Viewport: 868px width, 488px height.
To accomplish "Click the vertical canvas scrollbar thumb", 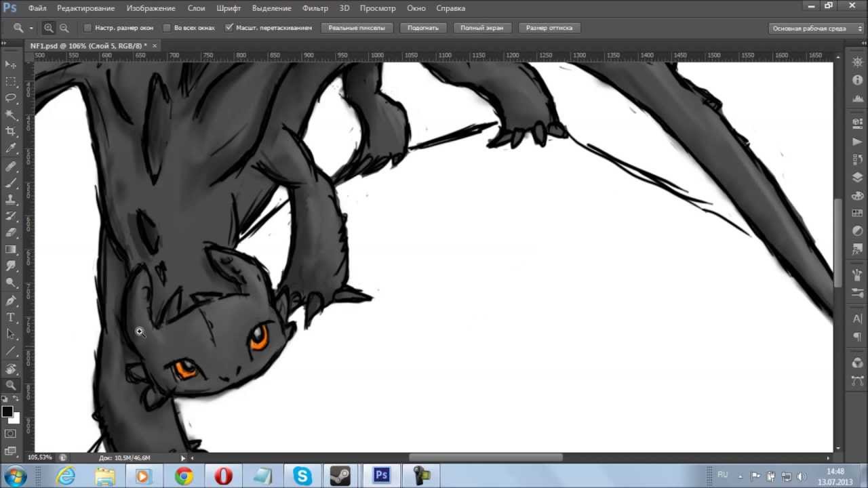I will tap(838, 242).
